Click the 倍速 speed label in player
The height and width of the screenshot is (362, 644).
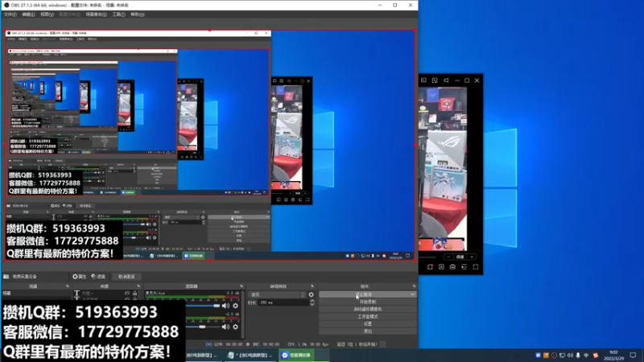click(460, 257)
